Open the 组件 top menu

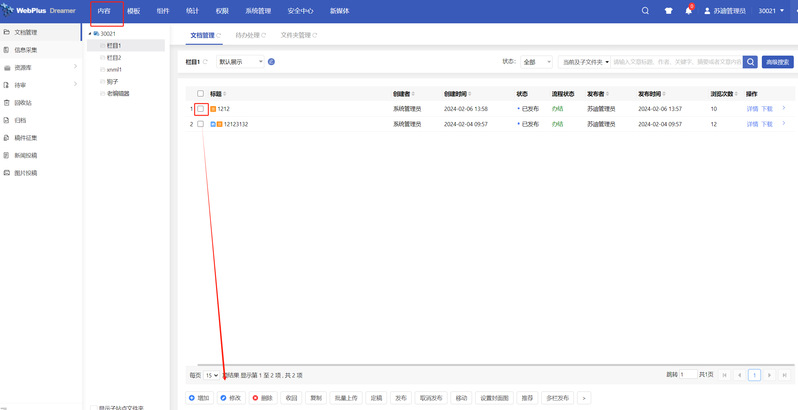pos(163,11)
